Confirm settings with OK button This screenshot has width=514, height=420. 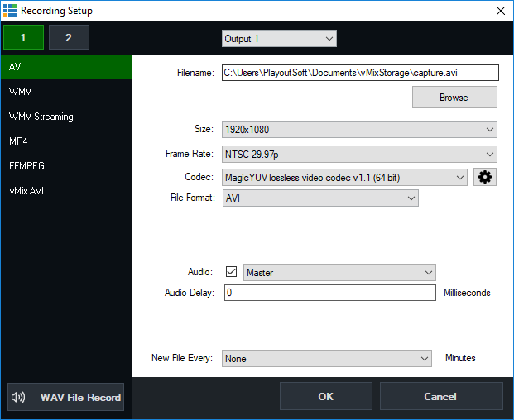326,396
